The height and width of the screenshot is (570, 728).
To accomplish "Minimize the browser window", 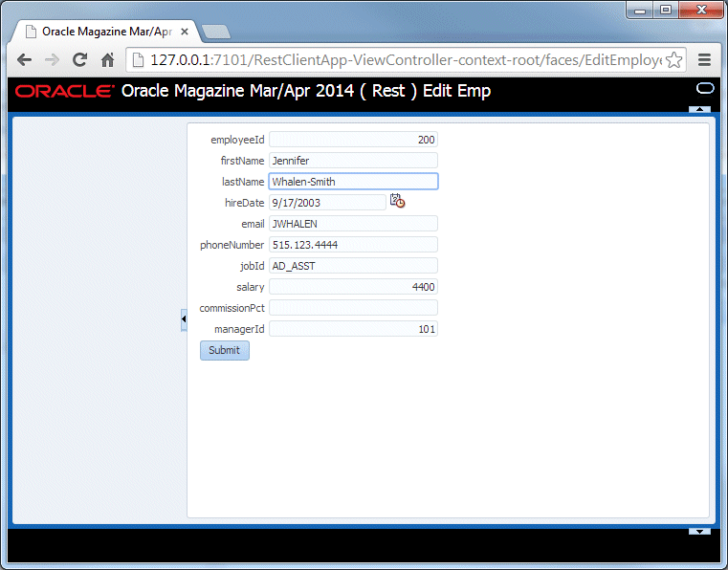I will 640,11.
